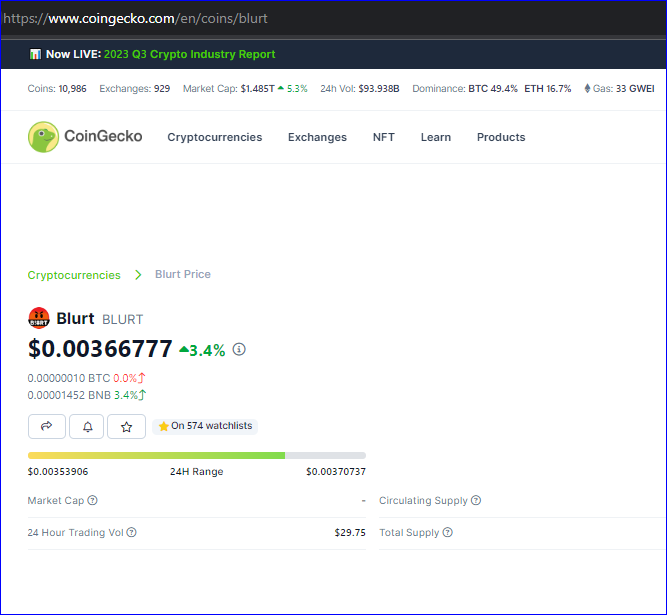This screenshot has height=615, width=667.
Task: Click the share arrow button
Action: click(47, 426)
